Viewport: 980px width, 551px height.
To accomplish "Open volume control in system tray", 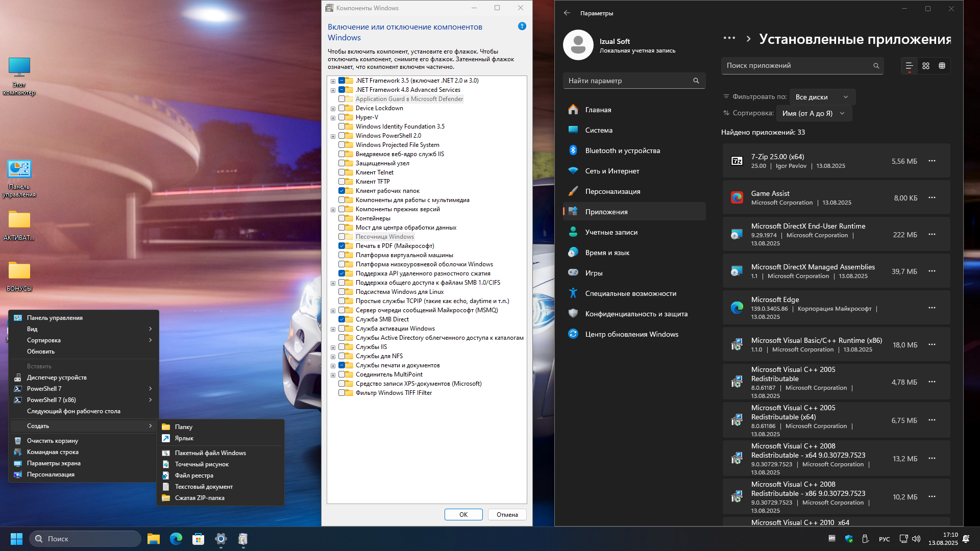I will 916,539.
